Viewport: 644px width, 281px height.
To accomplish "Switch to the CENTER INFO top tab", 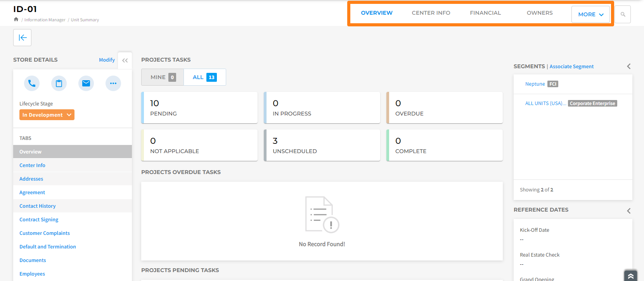I will [431, 13].
